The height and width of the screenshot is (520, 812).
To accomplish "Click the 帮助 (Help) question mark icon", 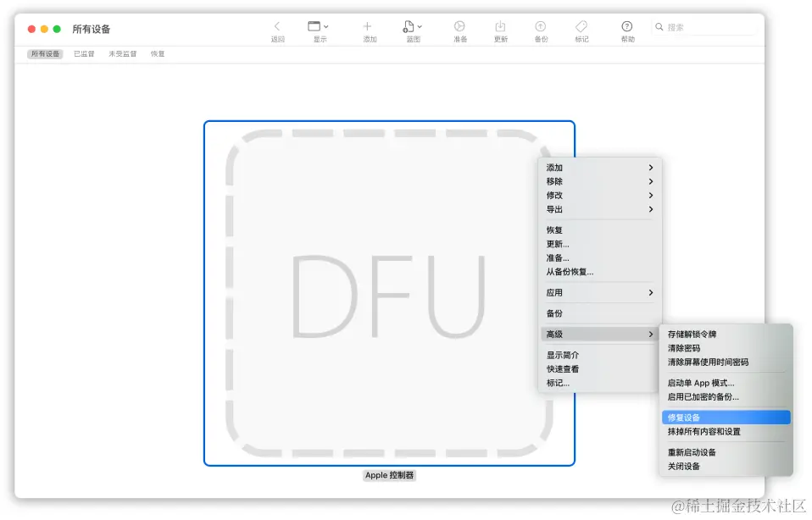I will point(627,27).
